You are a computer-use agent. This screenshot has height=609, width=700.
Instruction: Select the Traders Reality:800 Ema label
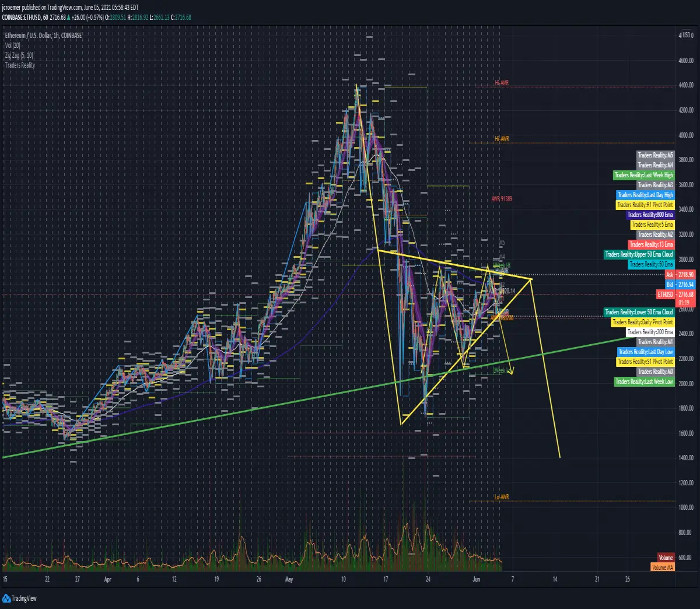coord(650,215)
